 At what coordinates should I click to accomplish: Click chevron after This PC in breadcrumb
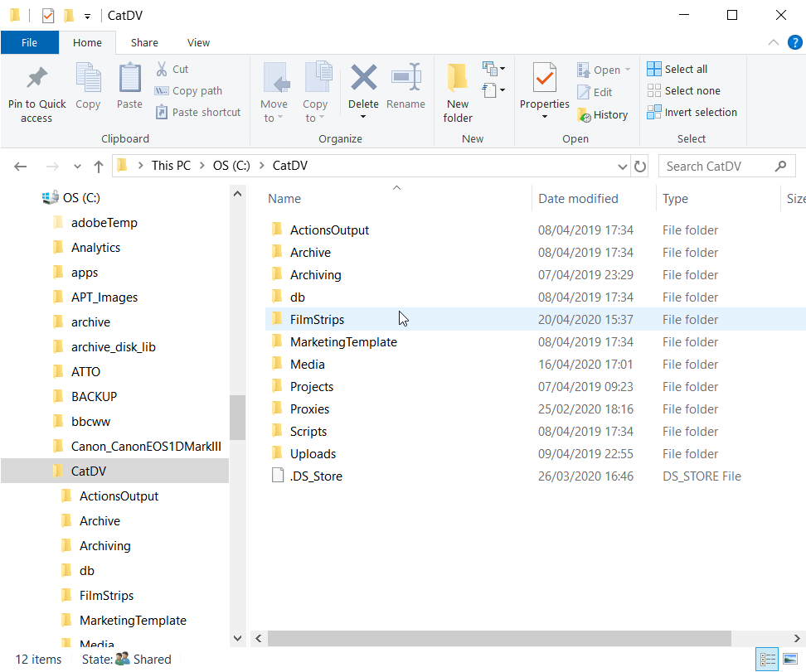click(202, 166)
